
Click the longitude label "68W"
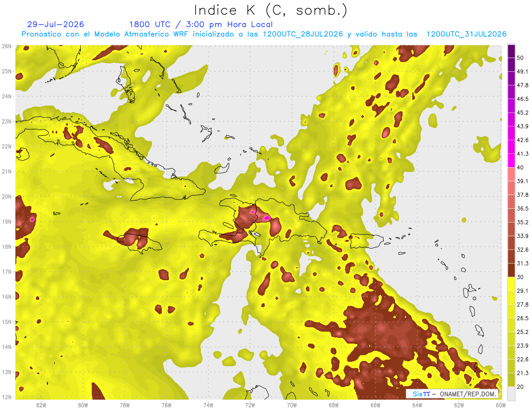(x=334, y=405)
